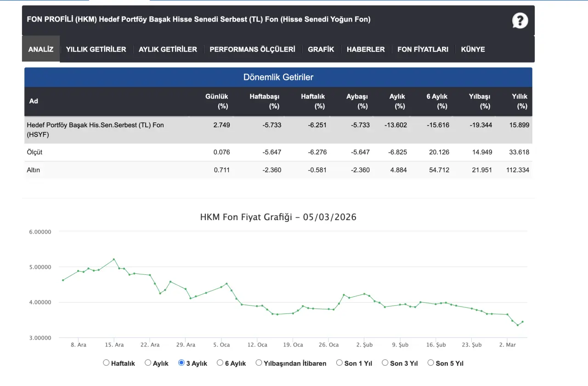Open the ANALİZ tab
Image resolution: width=588 pixels, height=386 pixels.
pos(41,49)
